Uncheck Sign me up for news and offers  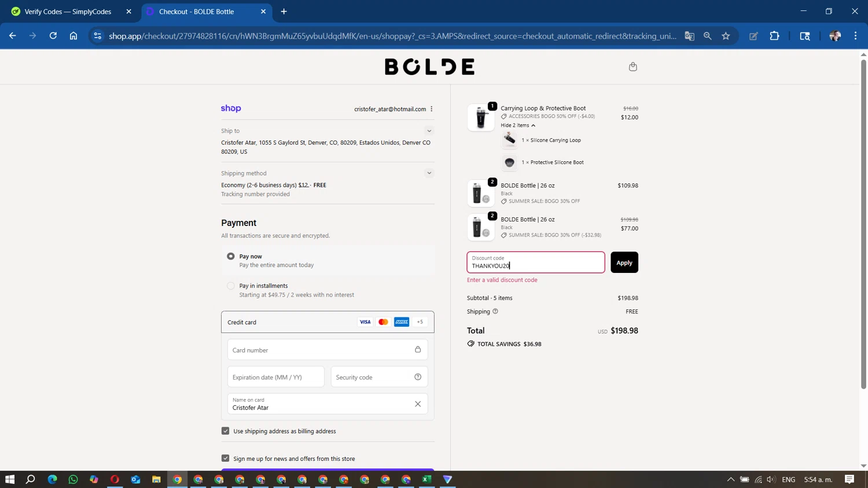[x=226, y=459]
